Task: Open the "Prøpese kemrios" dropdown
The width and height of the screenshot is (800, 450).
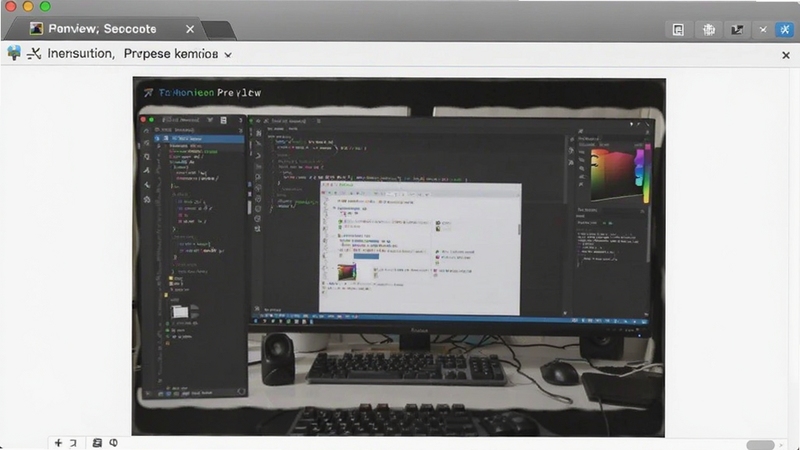Action: tap(178, 54)
